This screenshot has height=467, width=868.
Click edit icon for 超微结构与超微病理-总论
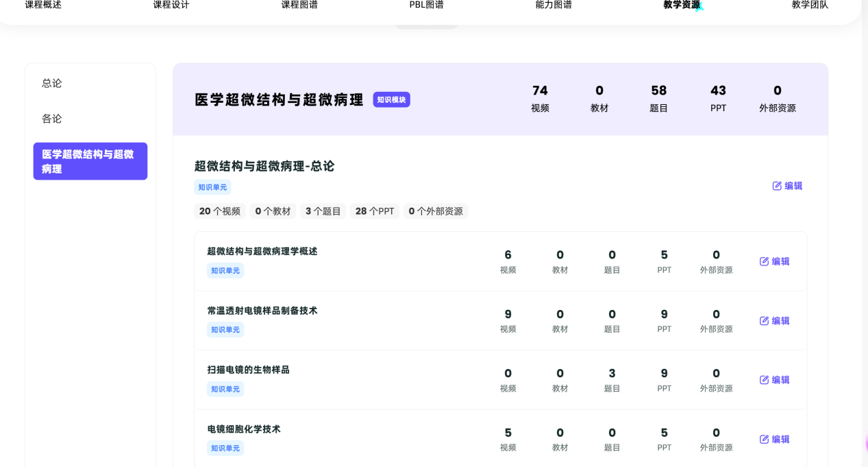[x=777, y=186]
